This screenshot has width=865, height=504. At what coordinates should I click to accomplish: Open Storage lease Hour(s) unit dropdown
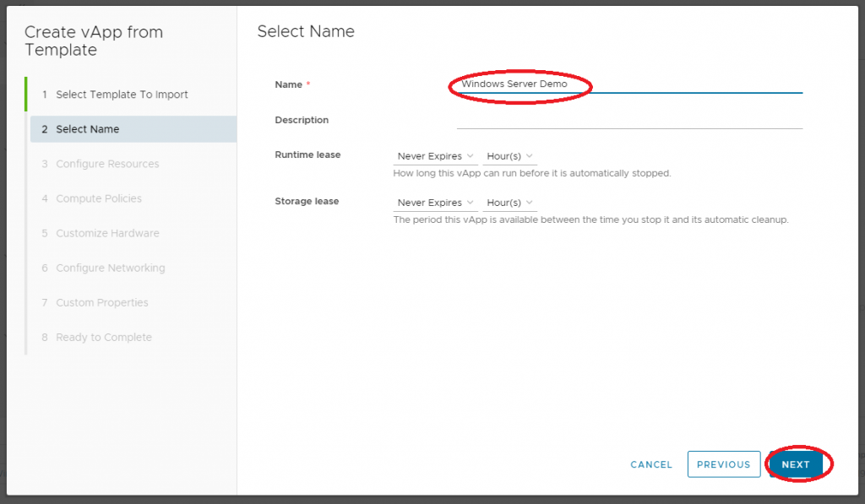pyautogui.click(x=509, y=203)
